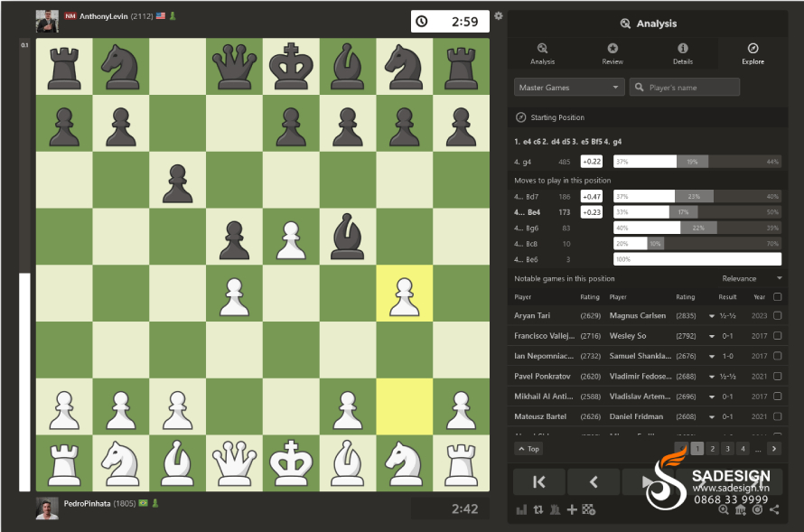
Task: Select the 4... Bg6 move row
Action: pyautogui.click(x=648, y=229)
